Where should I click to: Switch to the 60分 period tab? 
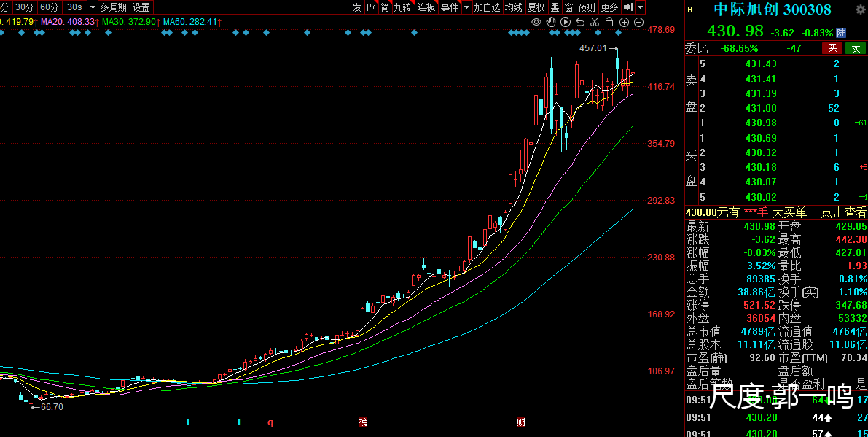(49, 7)
